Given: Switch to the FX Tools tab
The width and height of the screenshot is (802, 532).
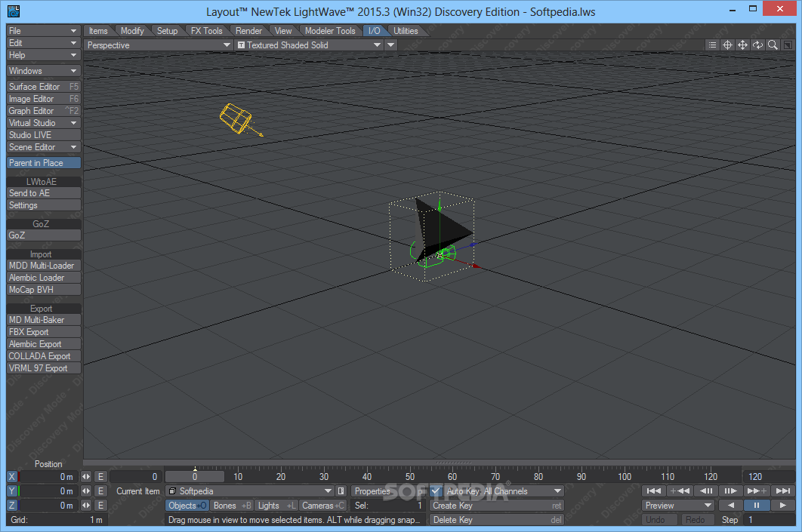Looking at the screenshot, I should point(207,31).
